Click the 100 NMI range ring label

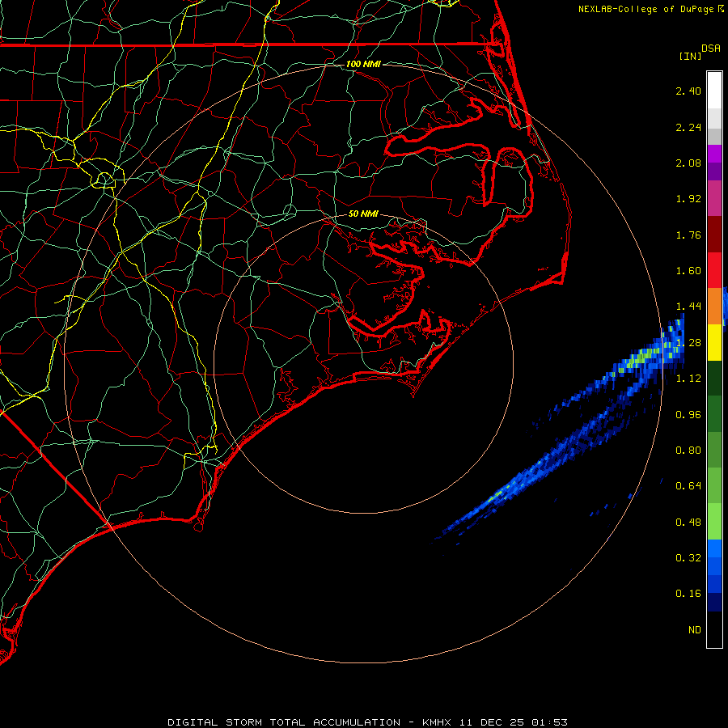pos(363,64)
